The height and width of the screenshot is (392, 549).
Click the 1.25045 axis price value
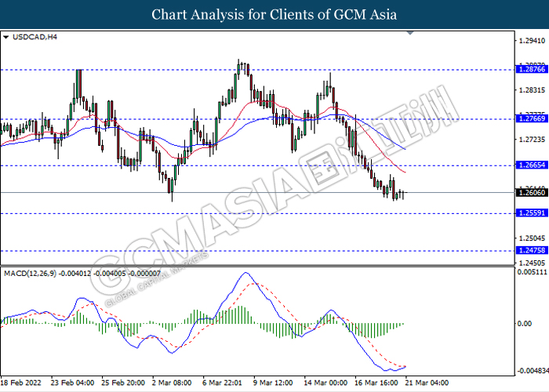click(x=532, y=238)
